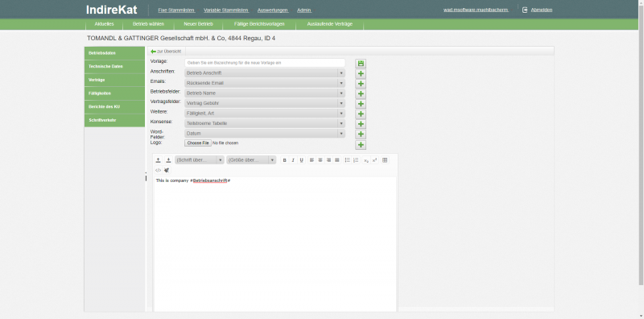The height and width of the screenshot is (319, 644).
Task: Open the Konsense dropdown
Action: (x=265, y=123)
